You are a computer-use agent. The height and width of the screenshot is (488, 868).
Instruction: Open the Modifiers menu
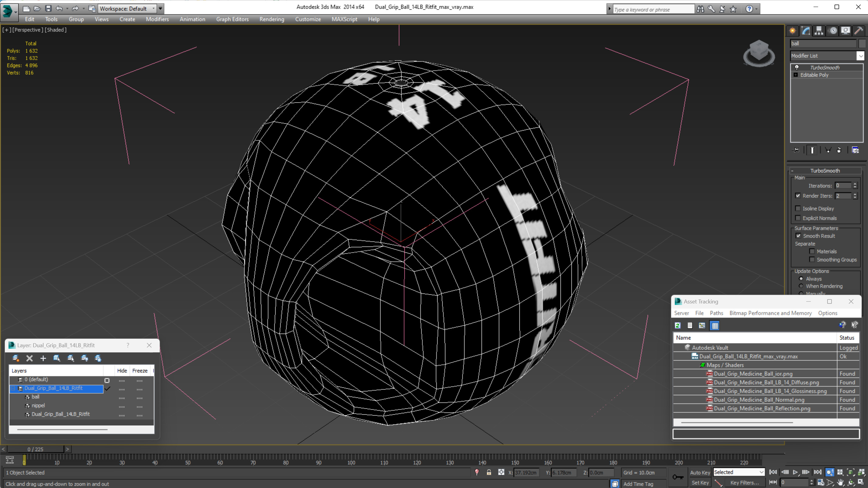pyautogui.click(x=157, y=19)
